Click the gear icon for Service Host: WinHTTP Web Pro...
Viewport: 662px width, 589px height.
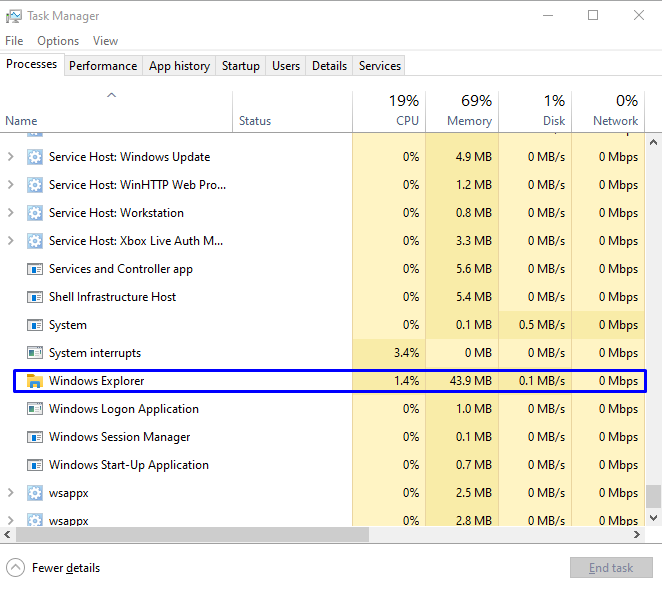coord(35,185)
